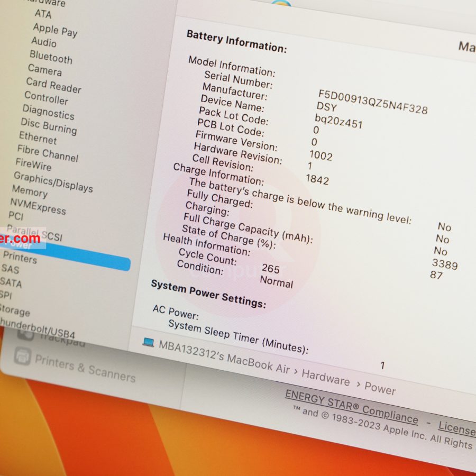Click the state of charge value 87

click(436, 274)
